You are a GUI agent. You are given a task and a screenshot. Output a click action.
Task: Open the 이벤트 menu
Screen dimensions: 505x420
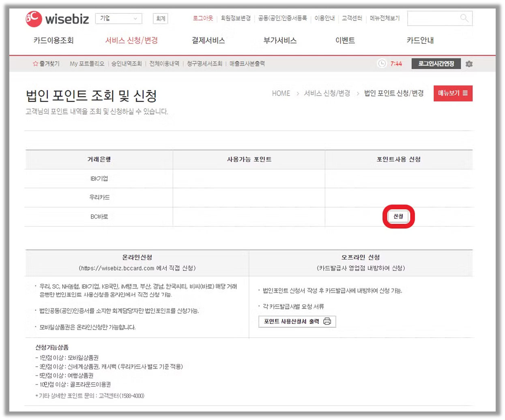coord(345,41)
